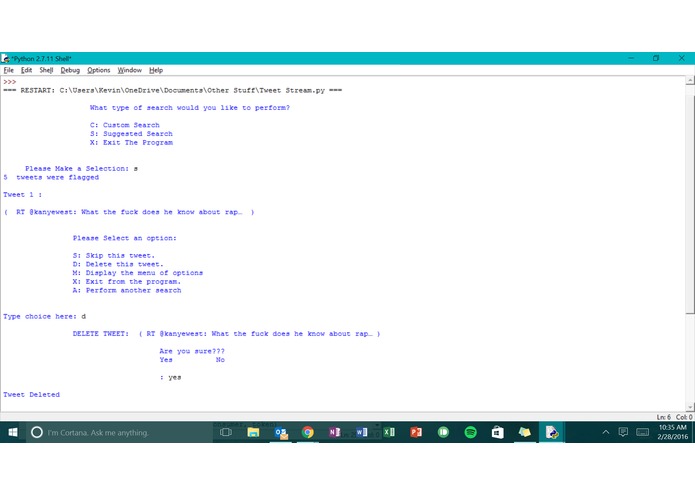This screenshot has width=695, height=494.
Task: Click the 'Tweet 1 :' line
Action: click(23, 194)
